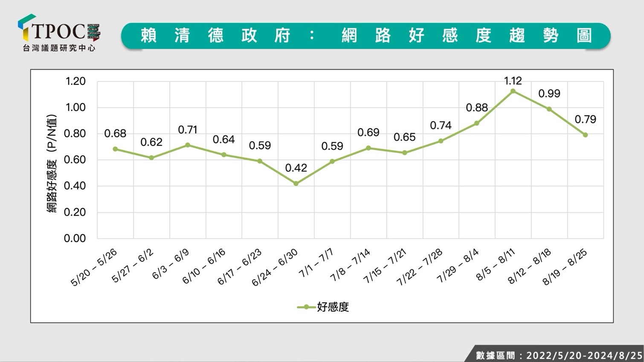Image resolution: width=644 pixels, height=362 pixels.
Task: Select the 好感度 legend label
Action: [333, 307]
